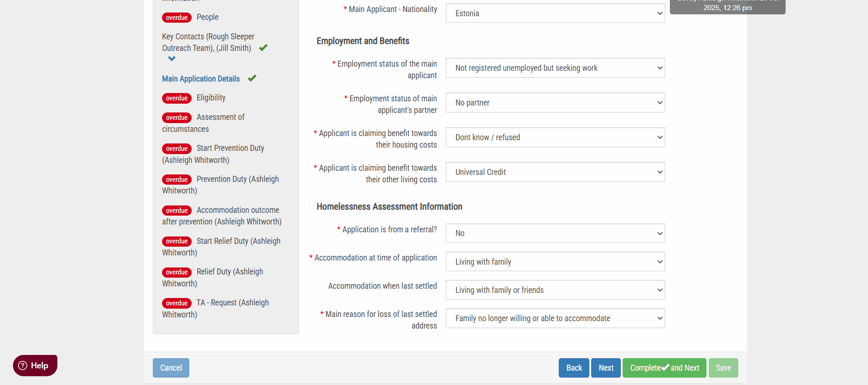
Task: Click the overdue badge beside People
Action: (x=177, y=18)
